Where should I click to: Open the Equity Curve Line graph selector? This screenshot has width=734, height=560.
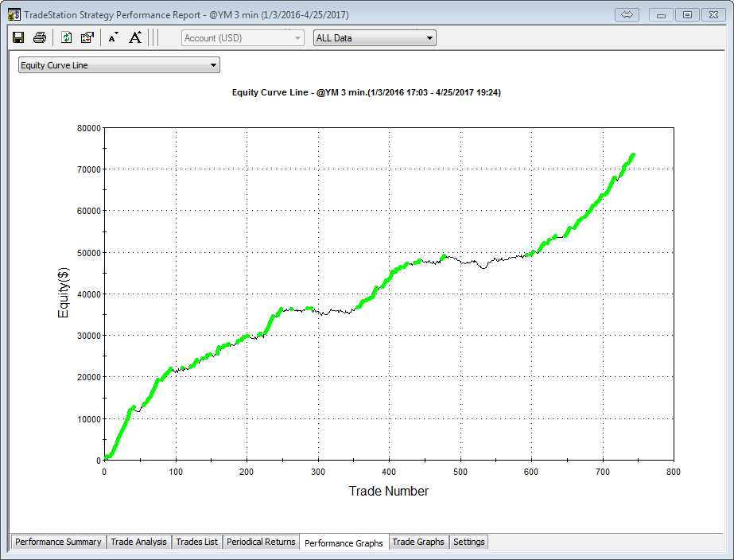point(118,65)
